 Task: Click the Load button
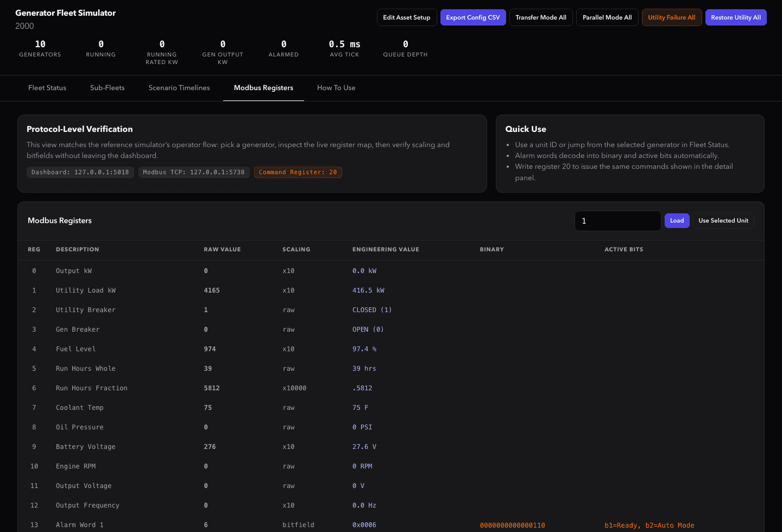click(x=677, y=220)
